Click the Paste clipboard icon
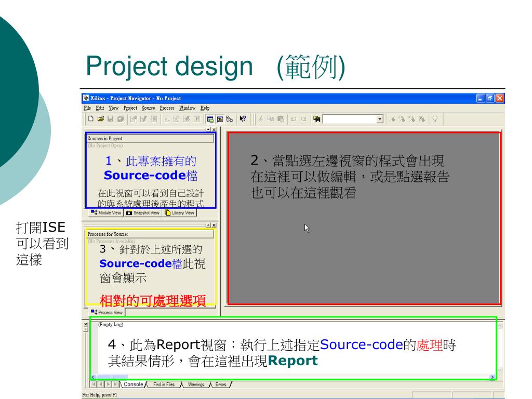 click(x=280, y=119)
